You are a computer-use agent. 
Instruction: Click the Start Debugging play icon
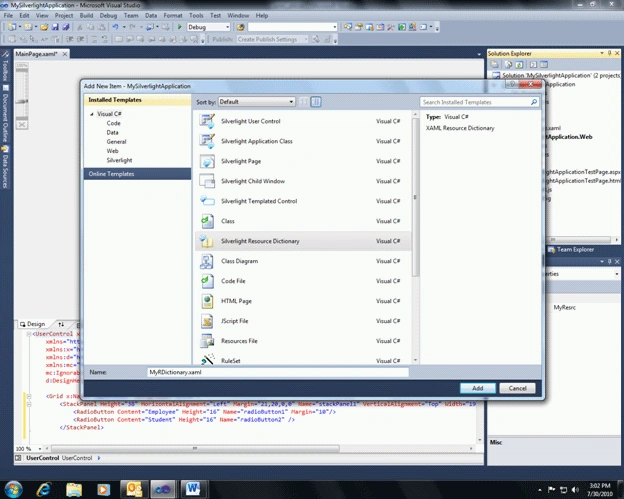pos(179,27)
